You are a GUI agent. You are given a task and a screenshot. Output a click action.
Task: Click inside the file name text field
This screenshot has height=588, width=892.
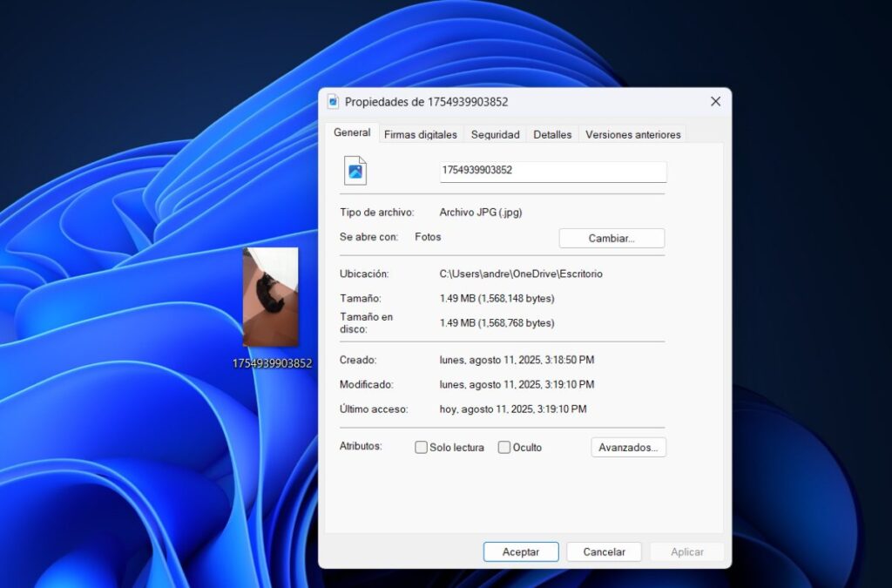coord(552,171)
